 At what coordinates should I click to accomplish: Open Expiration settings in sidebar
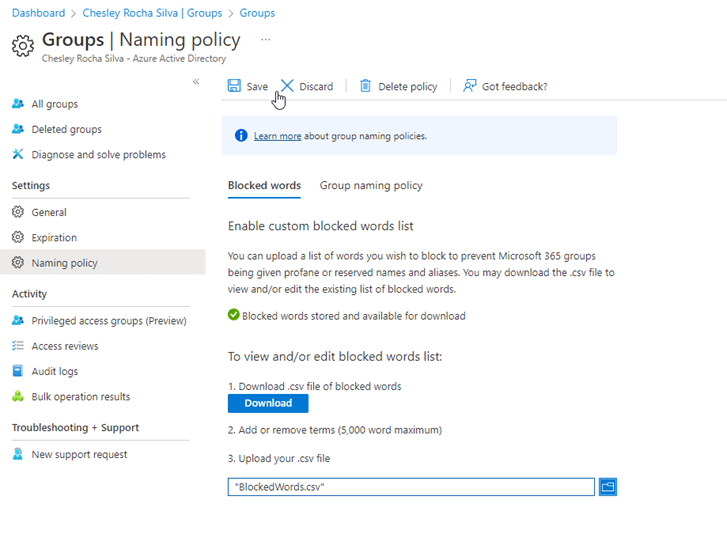pyautogui.click(x=54, y=238)
